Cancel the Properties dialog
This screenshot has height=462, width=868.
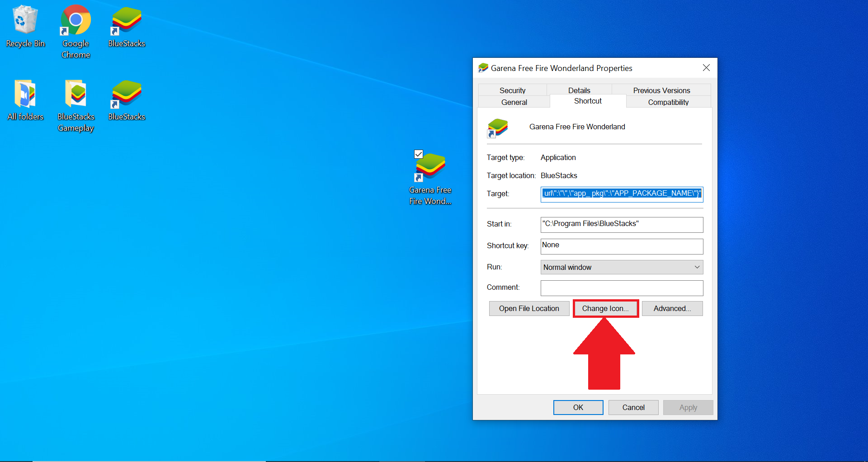coord(633,407)
